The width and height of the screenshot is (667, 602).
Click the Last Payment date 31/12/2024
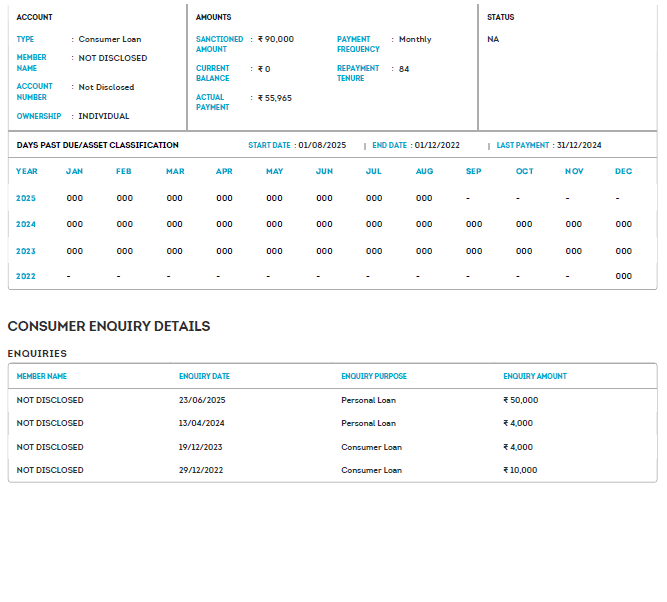(x=579, y=145)
